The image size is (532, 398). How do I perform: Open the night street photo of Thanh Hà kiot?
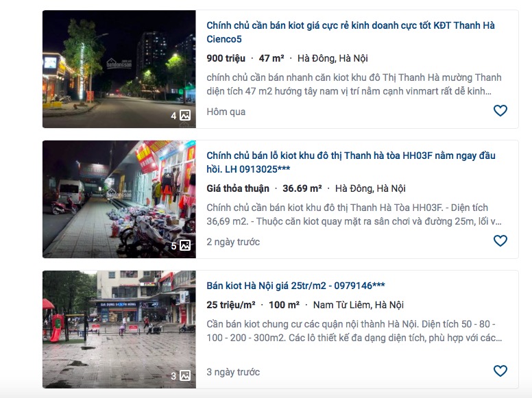coord(119,69)
